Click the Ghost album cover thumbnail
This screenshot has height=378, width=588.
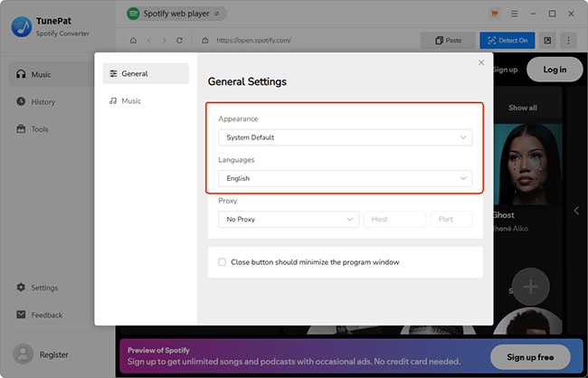pyautogui.click(x=527, y=165)
